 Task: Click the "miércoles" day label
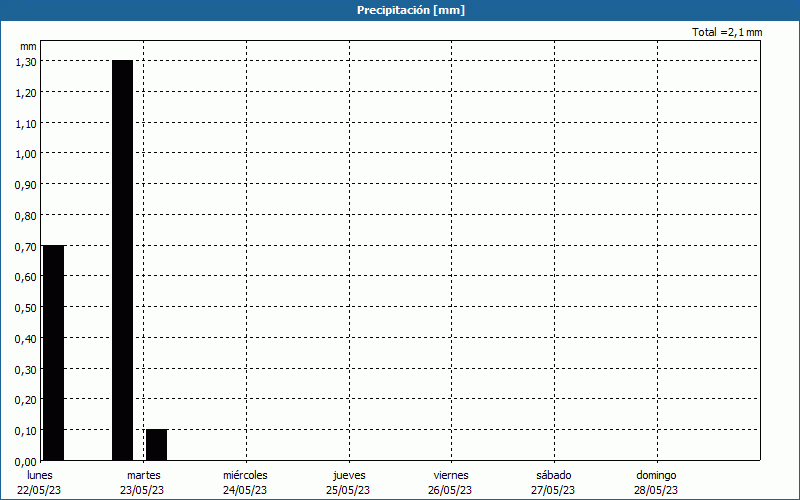point(245,475)
